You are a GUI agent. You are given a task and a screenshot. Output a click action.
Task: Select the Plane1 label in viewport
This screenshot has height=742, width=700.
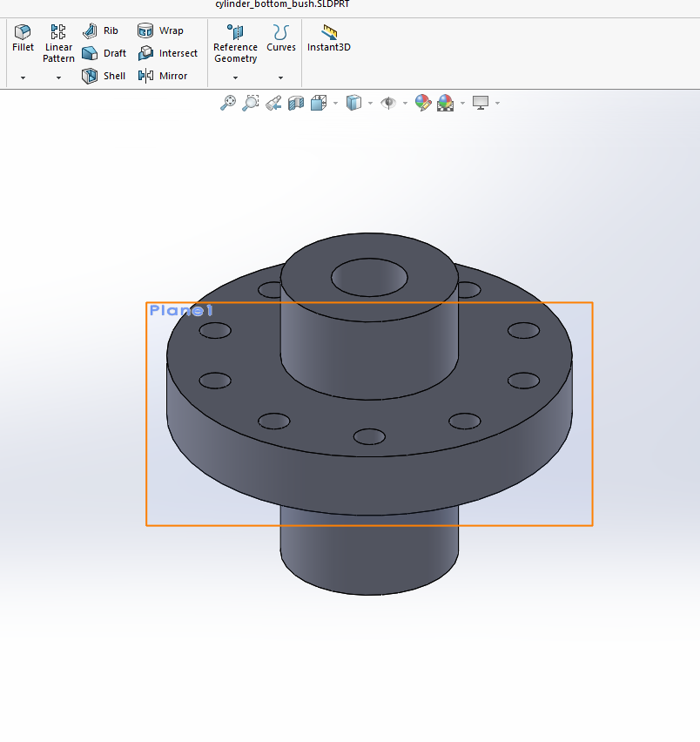[x=181, y=310]
